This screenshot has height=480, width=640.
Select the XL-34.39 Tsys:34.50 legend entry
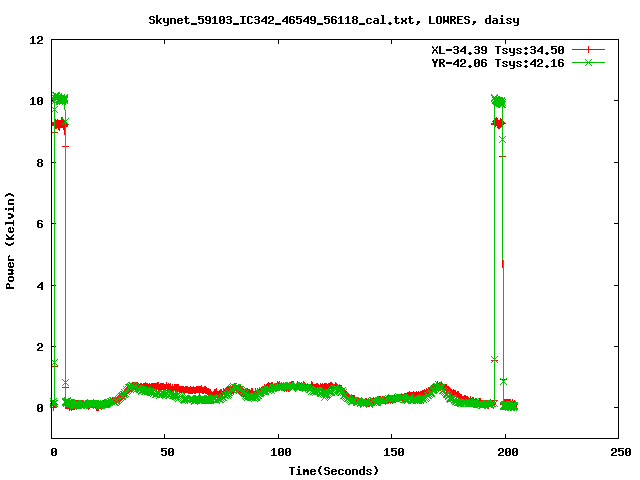498,50
